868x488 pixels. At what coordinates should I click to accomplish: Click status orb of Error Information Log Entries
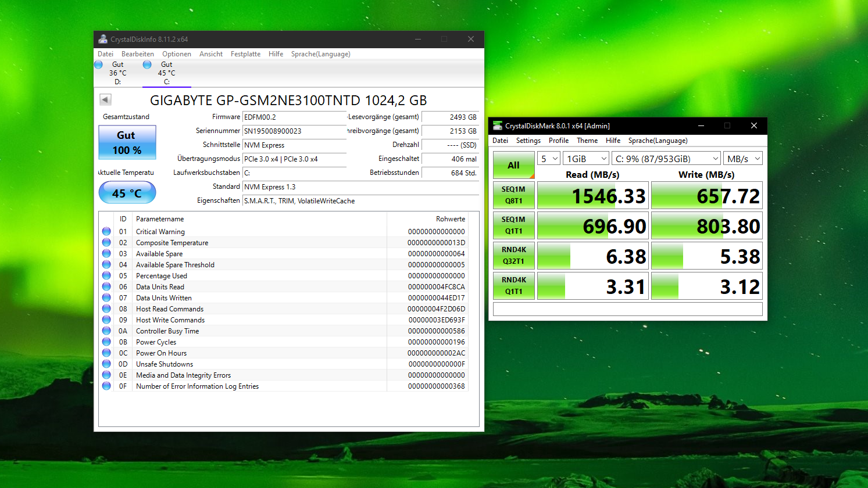click(x=106, y=386)
